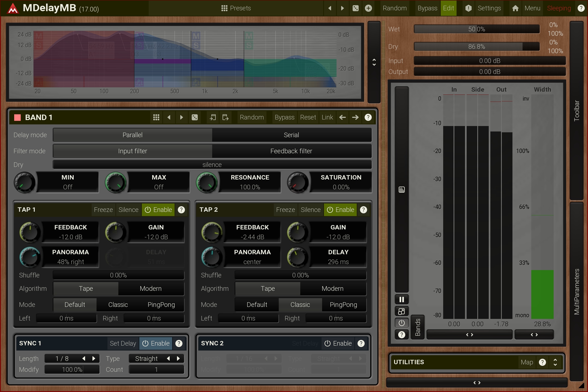
Task: Click the home icon in top bar
Action: coord(515,8)
